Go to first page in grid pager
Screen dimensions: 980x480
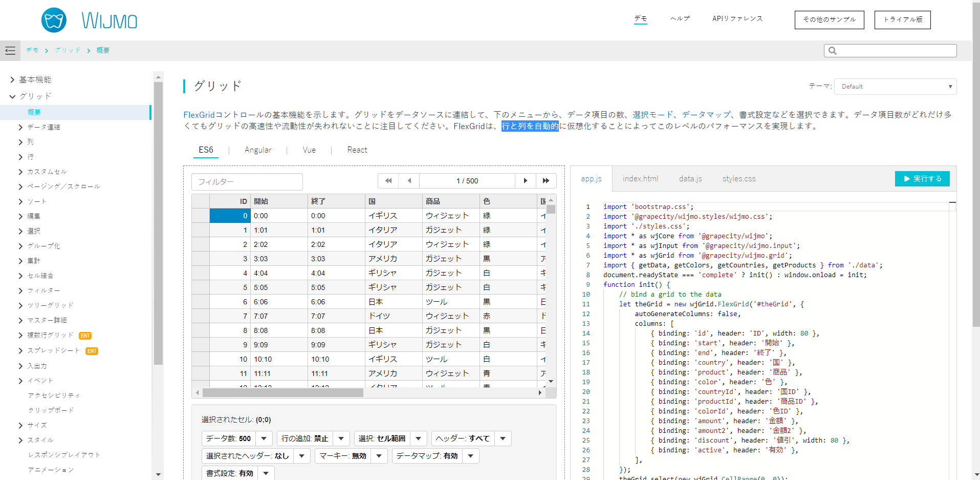click(388, 181)
